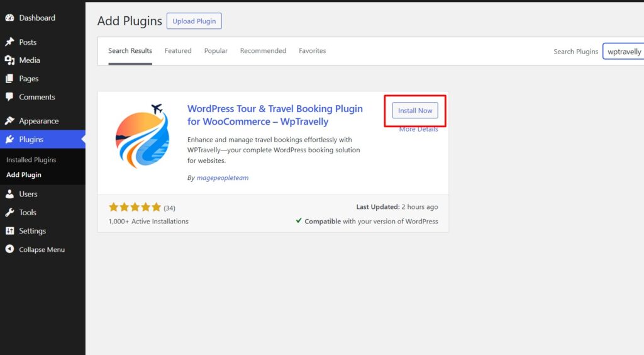Open the magepeopleteam author link
Image resolution: width=644 pixels, height=355 pixels.
[x=223, y=178]
